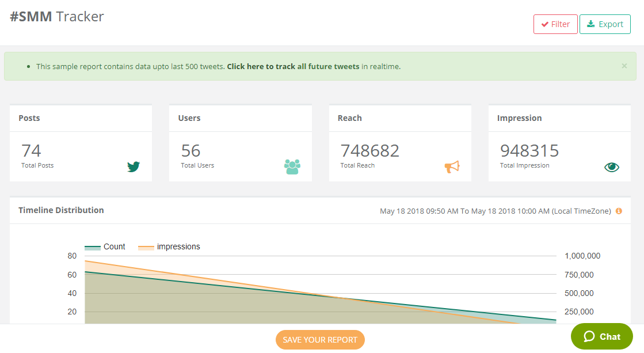Open the Export options
Viewport: 644px width, 353px height.
605,24
